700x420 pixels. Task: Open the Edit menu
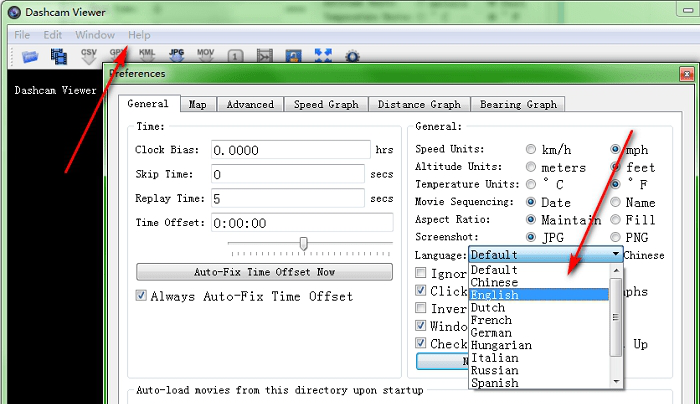pos(53,35)
